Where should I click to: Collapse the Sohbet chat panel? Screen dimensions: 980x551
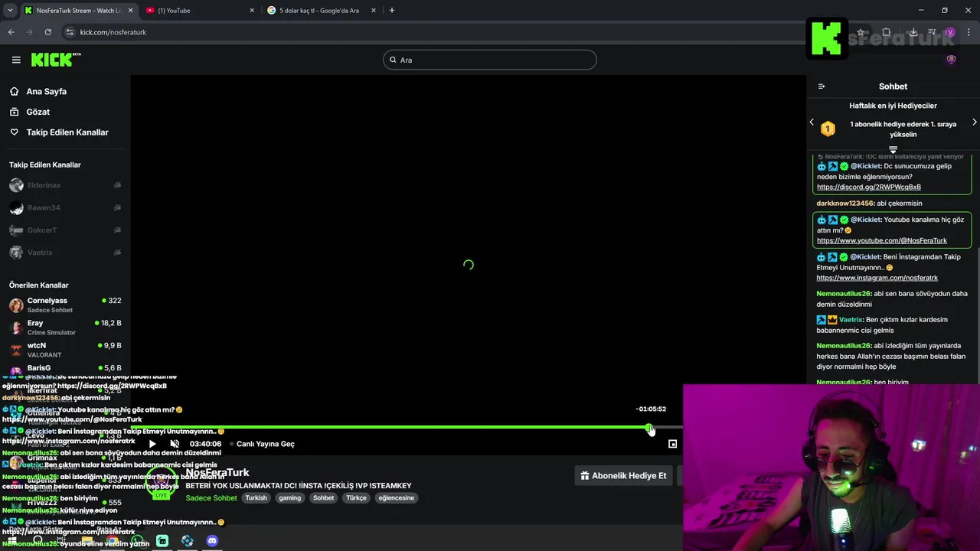click(x=822, y=86)
